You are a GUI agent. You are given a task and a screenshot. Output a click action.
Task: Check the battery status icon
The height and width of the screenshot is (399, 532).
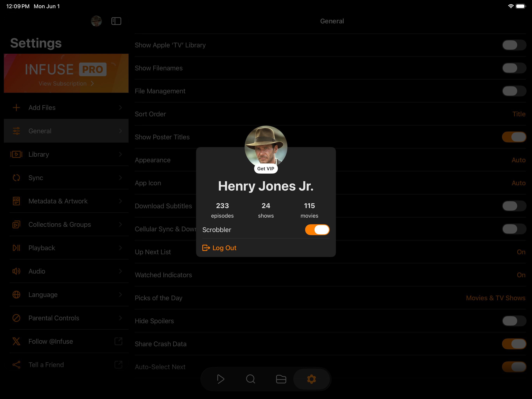point(521,6)
